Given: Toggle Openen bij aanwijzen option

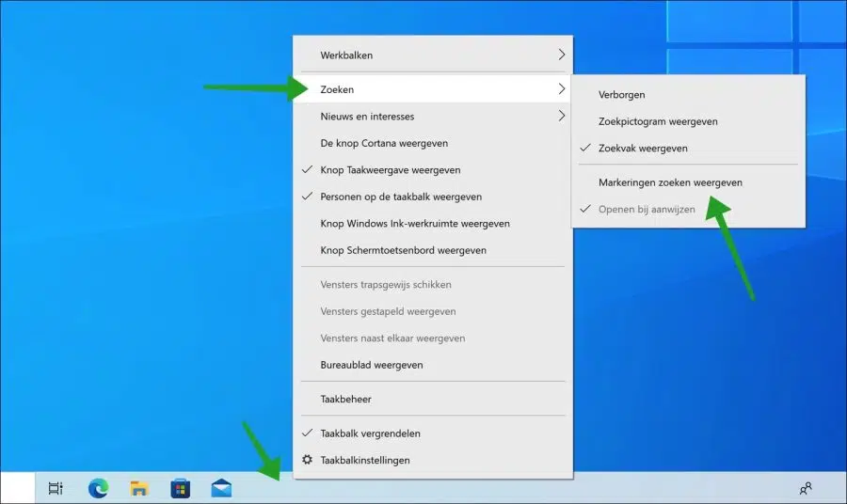Looking at the screenshot, I should click(688, 210).
